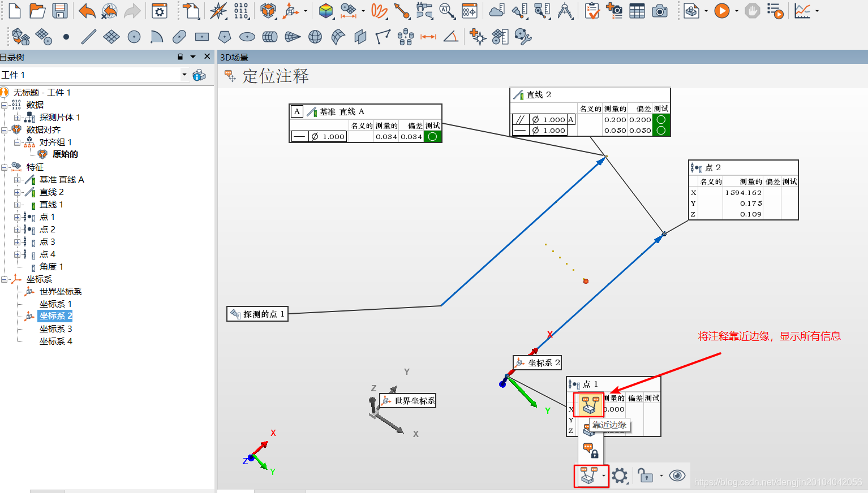Screen dimensions: 868x493
Task: Select 直线 2 in the tree
Action: point(51,192)
